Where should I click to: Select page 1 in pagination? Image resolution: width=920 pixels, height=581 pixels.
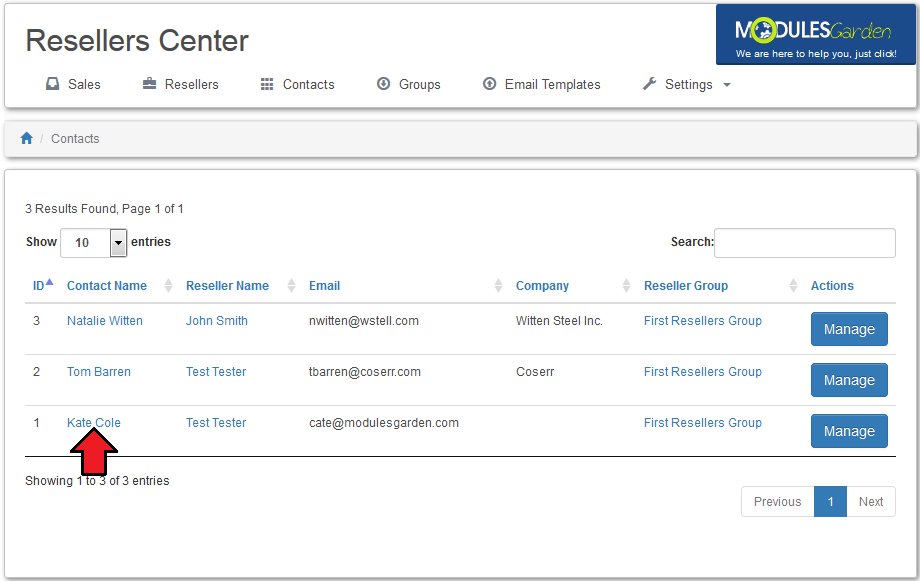pos(830,502)
